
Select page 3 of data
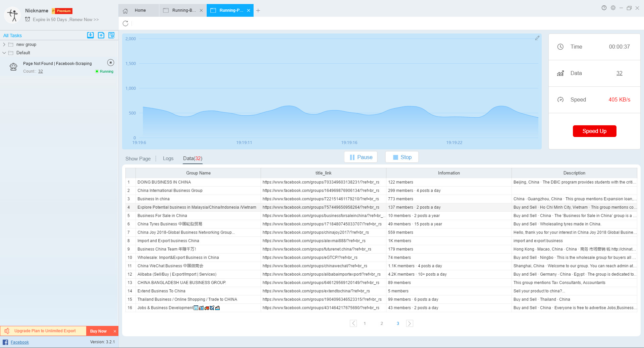pyautogui.click(x=398, y=324)
